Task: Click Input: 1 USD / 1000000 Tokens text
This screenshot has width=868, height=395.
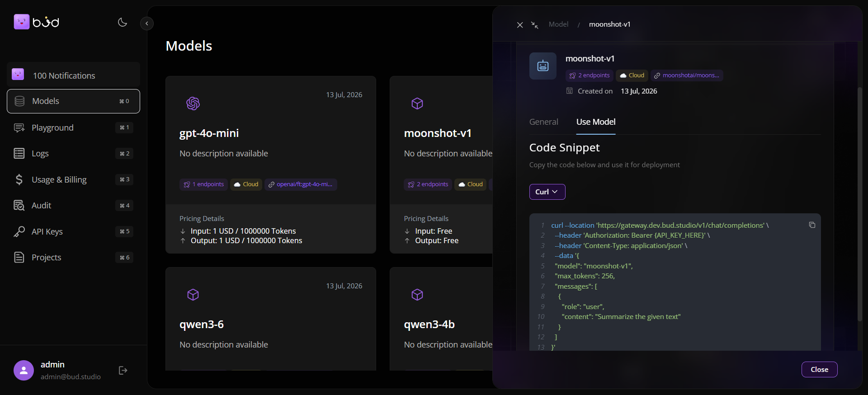Action: (x=243, y=231)
